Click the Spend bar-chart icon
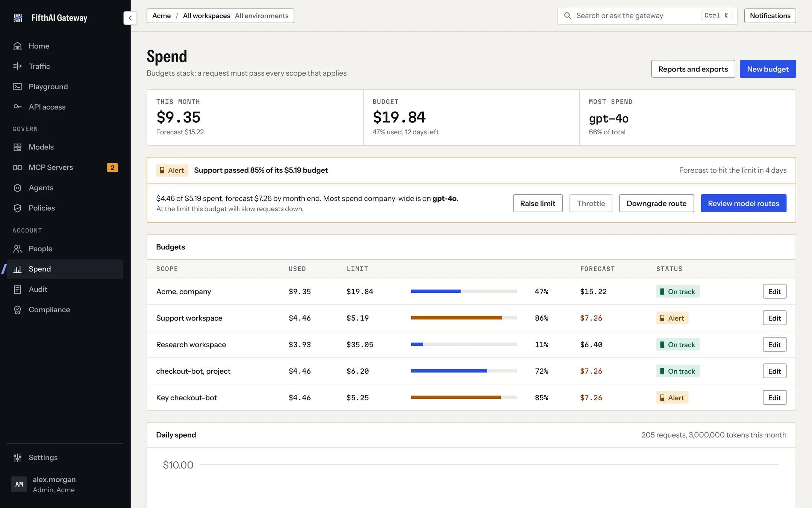 click(x=17, y=269)
